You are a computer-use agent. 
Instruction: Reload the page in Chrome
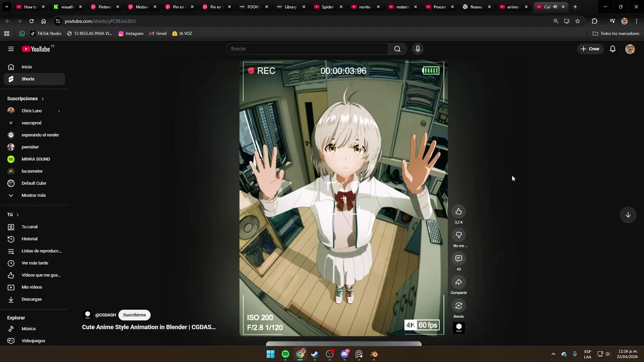[x=31, y=21]
